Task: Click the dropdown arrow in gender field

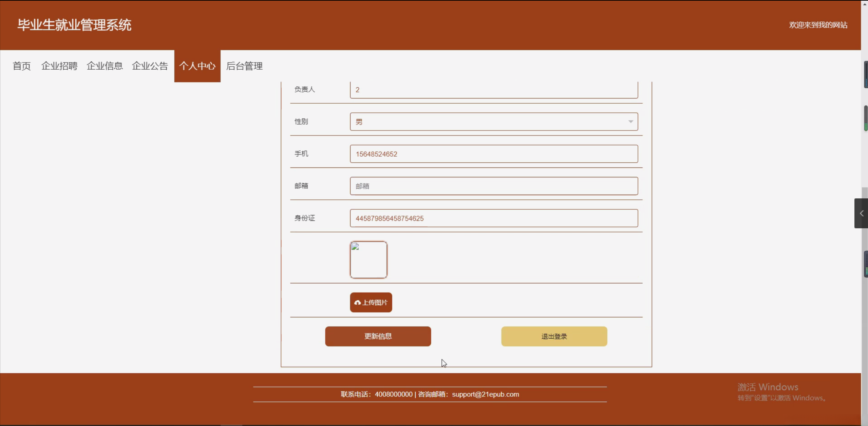Action: pos(630,122)
